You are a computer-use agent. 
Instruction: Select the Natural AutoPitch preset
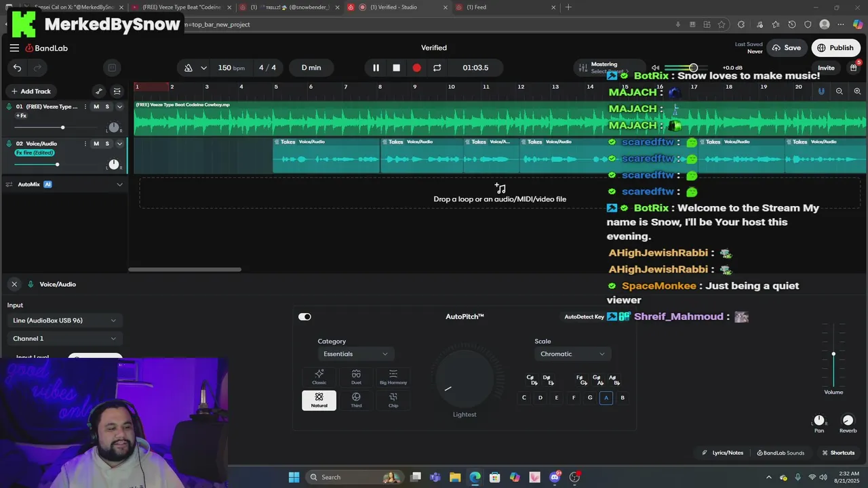(x=319, y=400)
